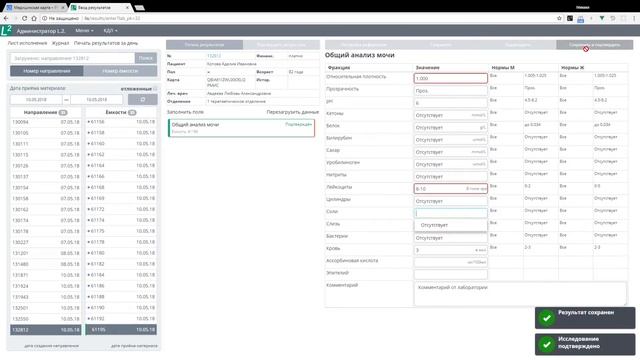Open the 'КДЛ' dropdown in header
The height and width of the screenshot is (360, 640).
[x=110, y=31]
